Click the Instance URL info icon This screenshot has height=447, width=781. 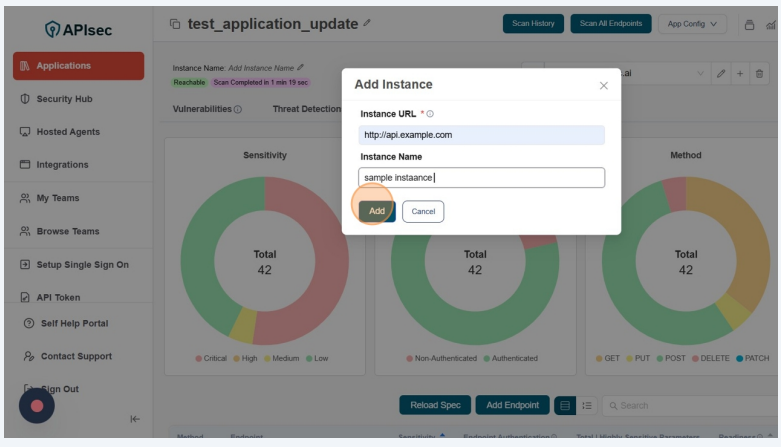pyautogui.click(x=430, y=114)
